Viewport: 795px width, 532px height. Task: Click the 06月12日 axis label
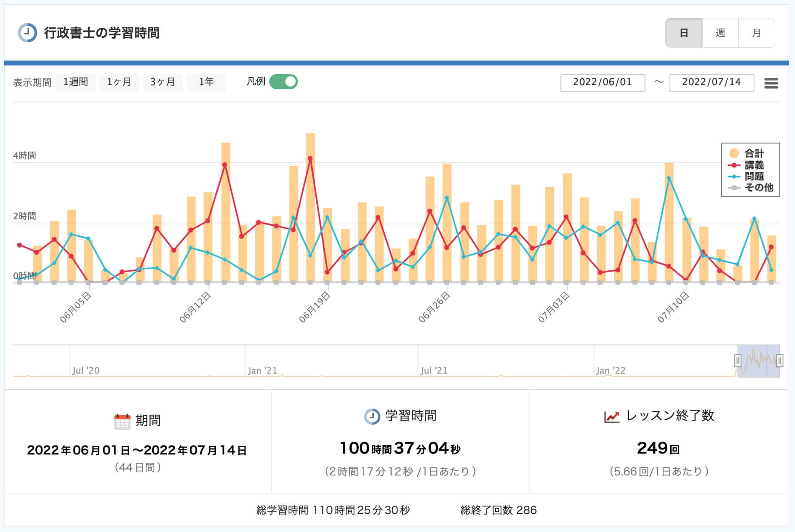pyautogui.click(x=195, y=307)
